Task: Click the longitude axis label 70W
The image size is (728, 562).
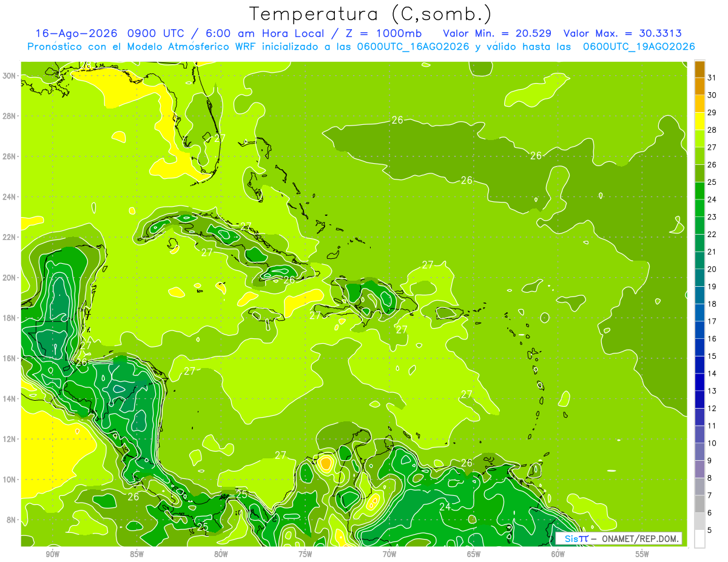Action: point(389,554)
